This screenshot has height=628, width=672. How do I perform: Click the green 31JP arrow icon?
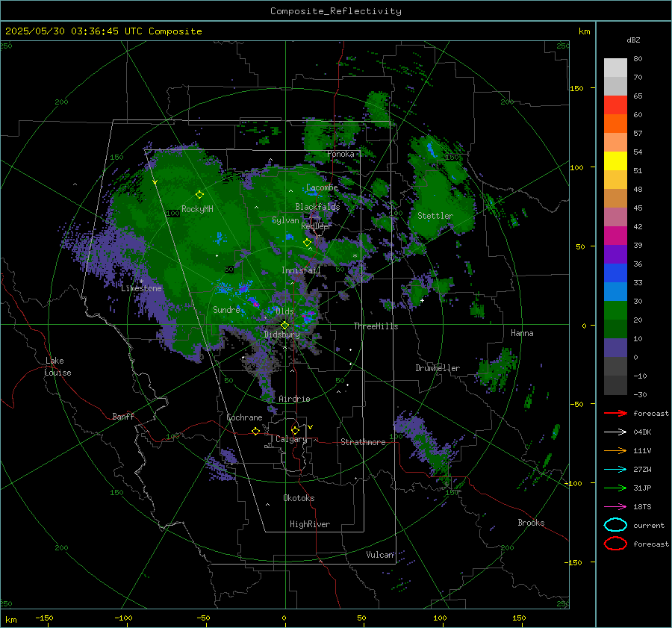point(615,488)
